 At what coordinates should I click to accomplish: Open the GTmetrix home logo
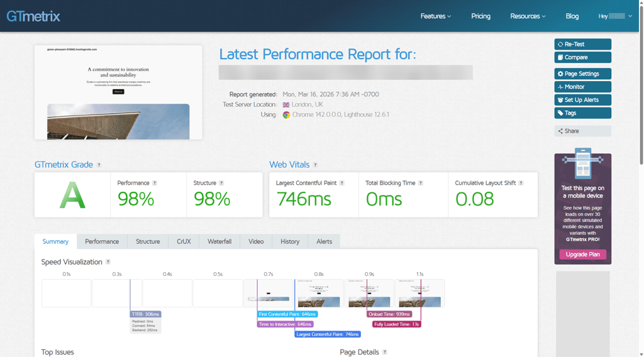[33, 16]
